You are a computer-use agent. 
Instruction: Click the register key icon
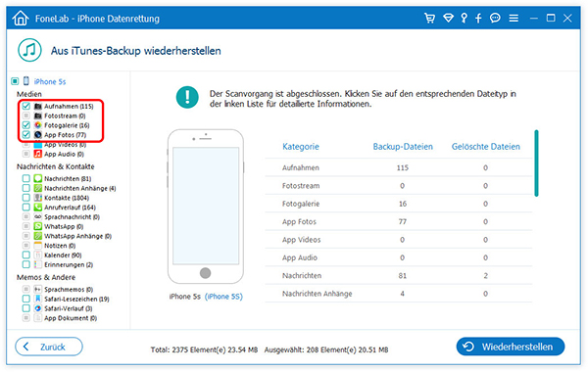465,18
